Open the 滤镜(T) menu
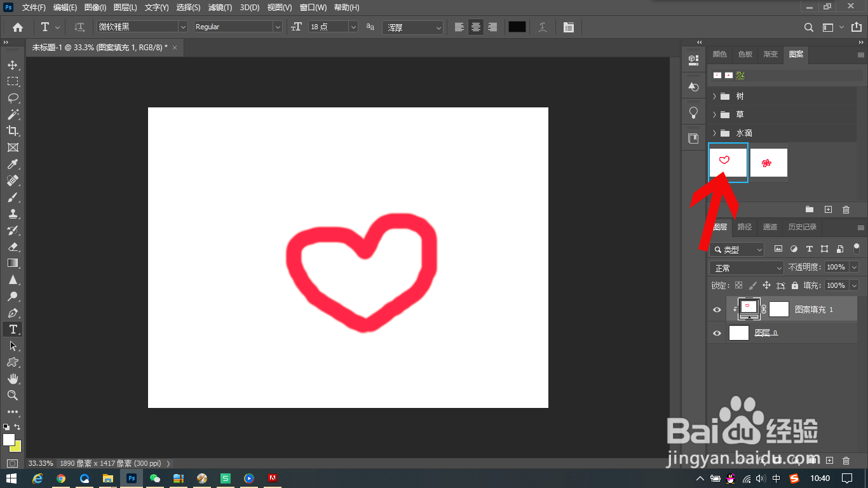This screenshot has height=488, width=868. click(x=220, y=8)
